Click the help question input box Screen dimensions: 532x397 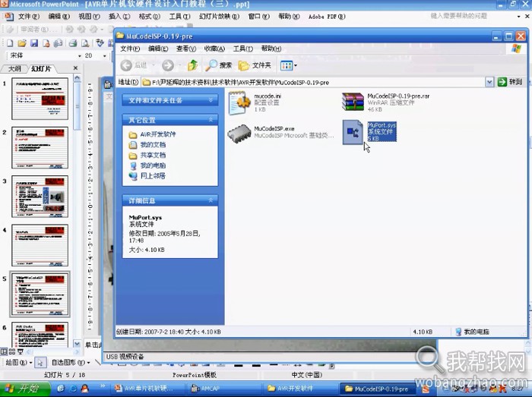pos(472,16)
